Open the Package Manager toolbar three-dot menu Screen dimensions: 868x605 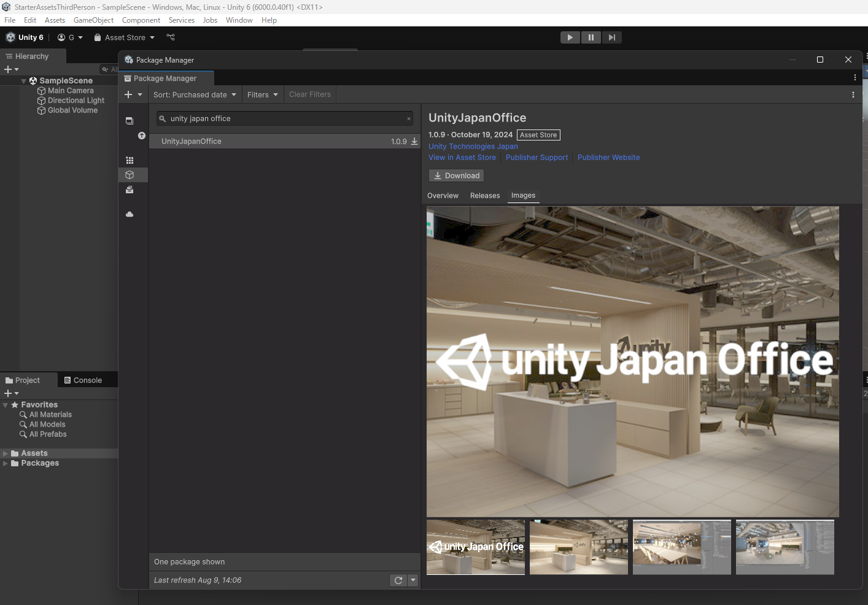[853, 94]
